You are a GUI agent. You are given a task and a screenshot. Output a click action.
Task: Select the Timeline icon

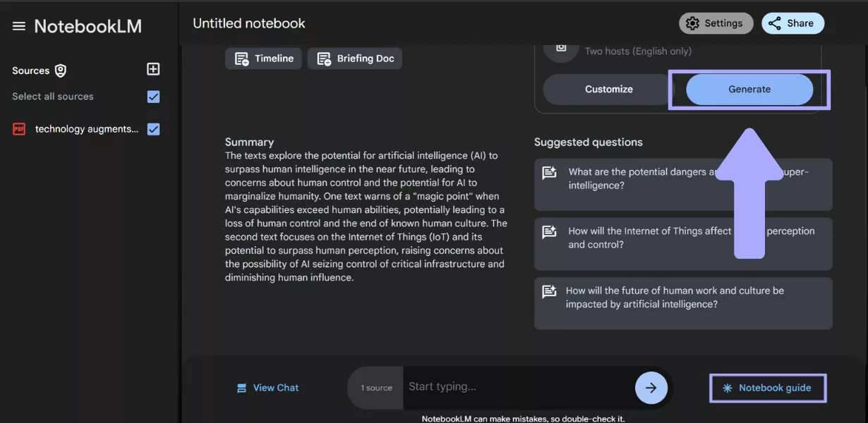(241, 59)
